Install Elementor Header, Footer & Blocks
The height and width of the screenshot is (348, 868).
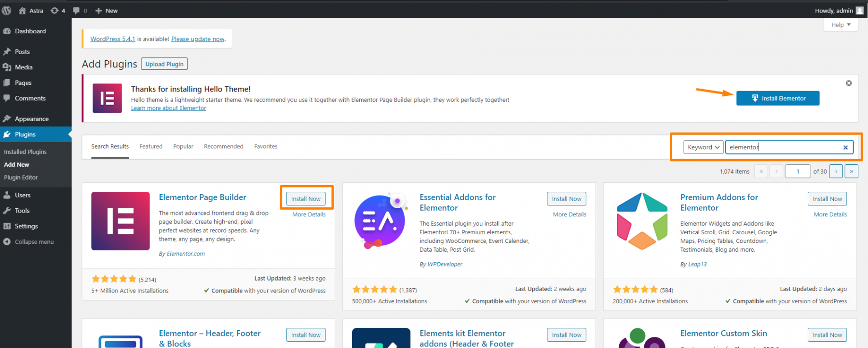[306, 335]
